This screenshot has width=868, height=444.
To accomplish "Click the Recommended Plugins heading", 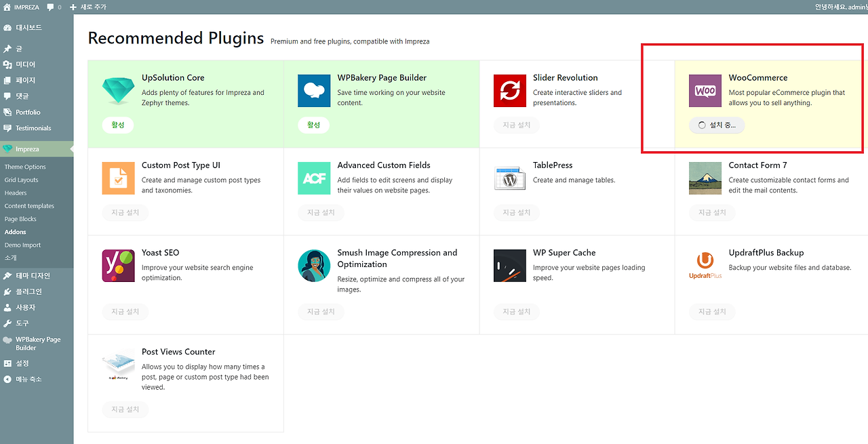I will click(176, 38).
